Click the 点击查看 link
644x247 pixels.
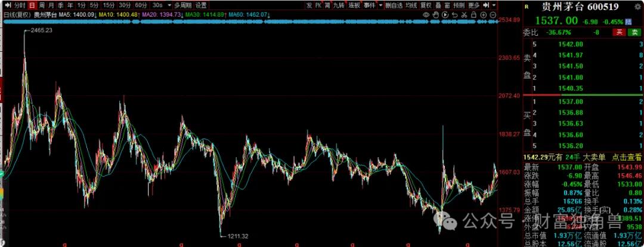pyautogui.click(x=626, y=157)
